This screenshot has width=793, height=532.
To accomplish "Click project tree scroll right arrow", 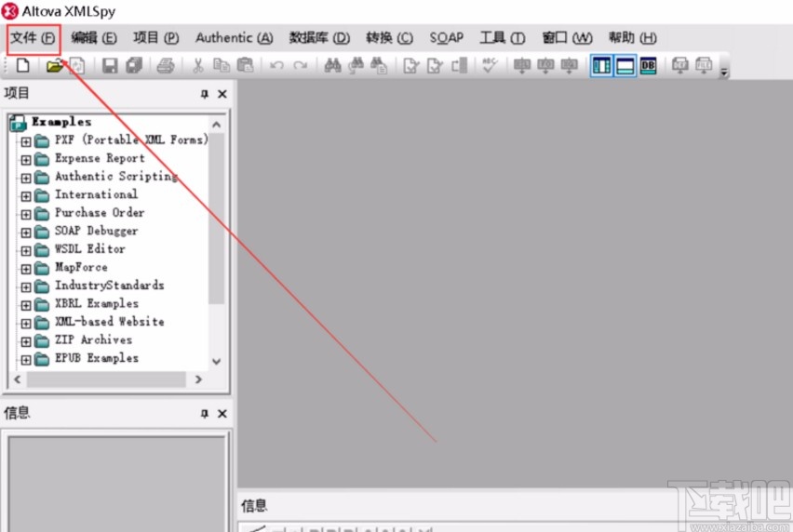I will coord(198,379).
